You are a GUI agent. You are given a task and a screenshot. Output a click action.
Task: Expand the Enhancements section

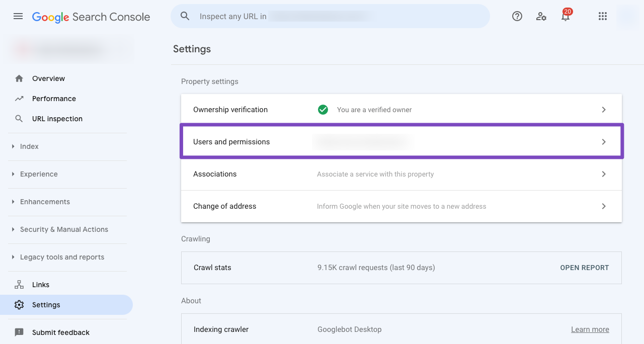point(45,202)
